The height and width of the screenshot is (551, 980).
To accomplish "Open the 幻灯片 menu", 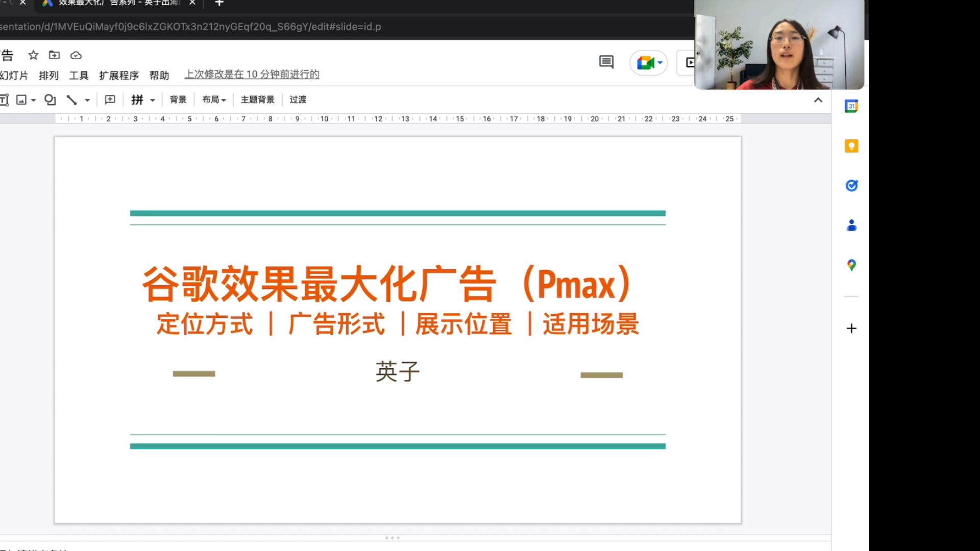I will point(14,76).
